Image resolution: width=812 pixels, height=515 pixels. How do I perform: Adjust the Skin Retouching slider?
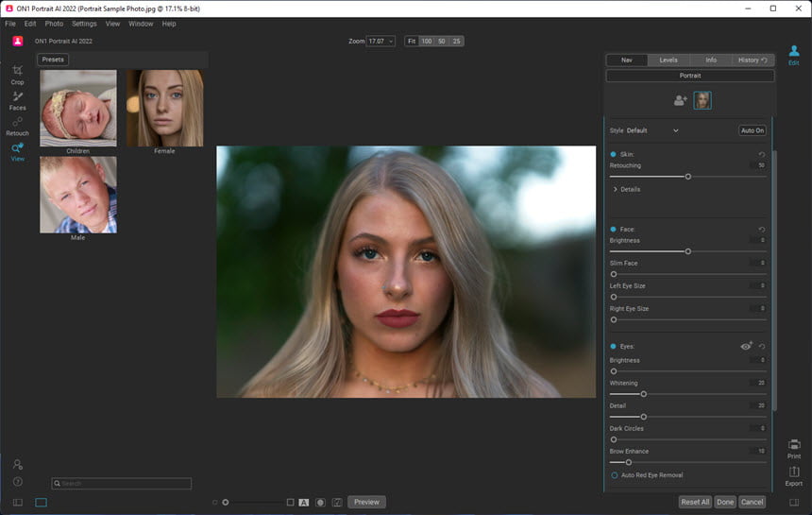click(x=687, y=177)
